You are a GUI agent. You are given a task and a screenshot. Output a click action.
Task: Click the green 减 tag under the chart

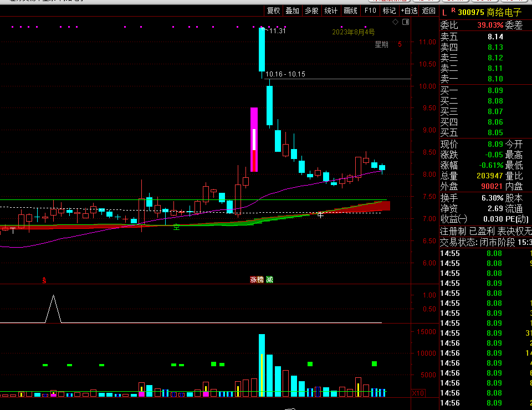[269, 279]
